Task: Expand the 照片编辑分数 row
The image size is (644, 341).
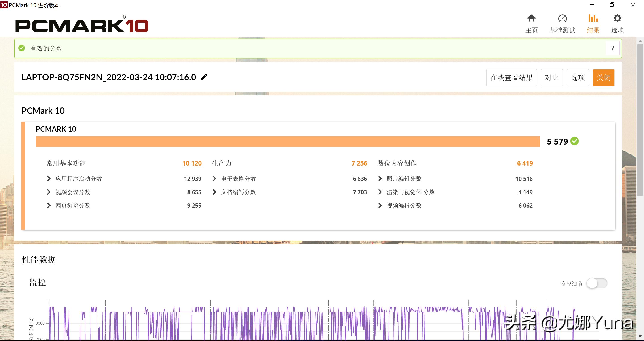Action: (x=380, y=179)
